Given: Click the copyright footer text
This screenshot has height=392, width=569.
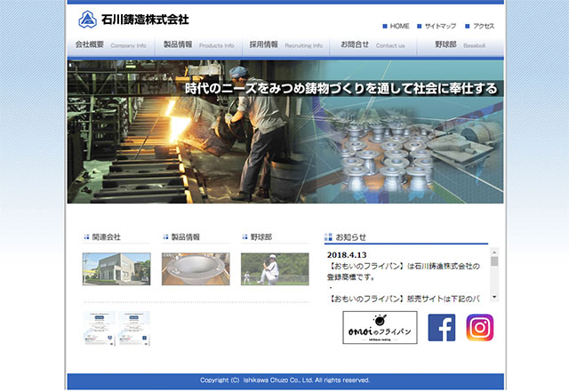Looking at the screenshot, I should coord(285,380).
